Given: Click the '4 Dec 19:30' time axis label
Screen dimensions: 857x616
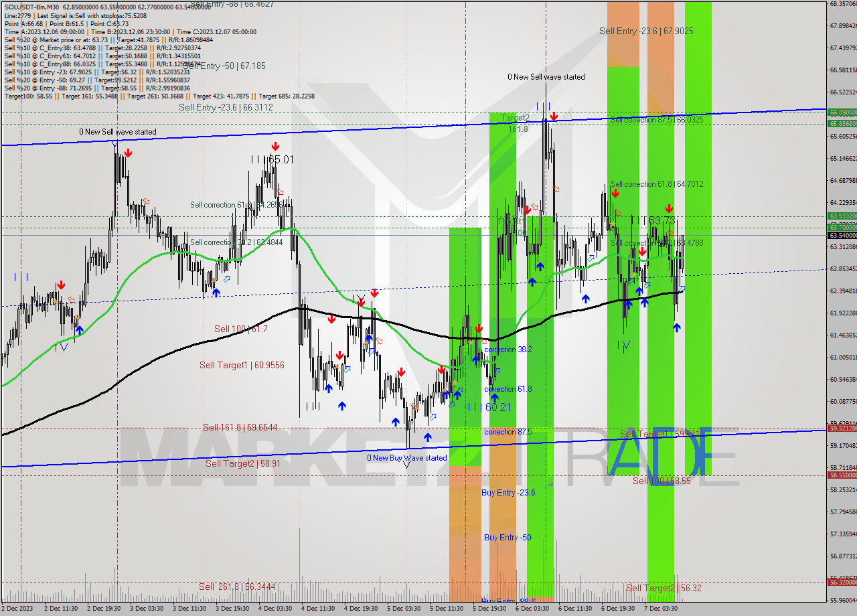Looking at the screenshot, I should [x=360, y=609].
